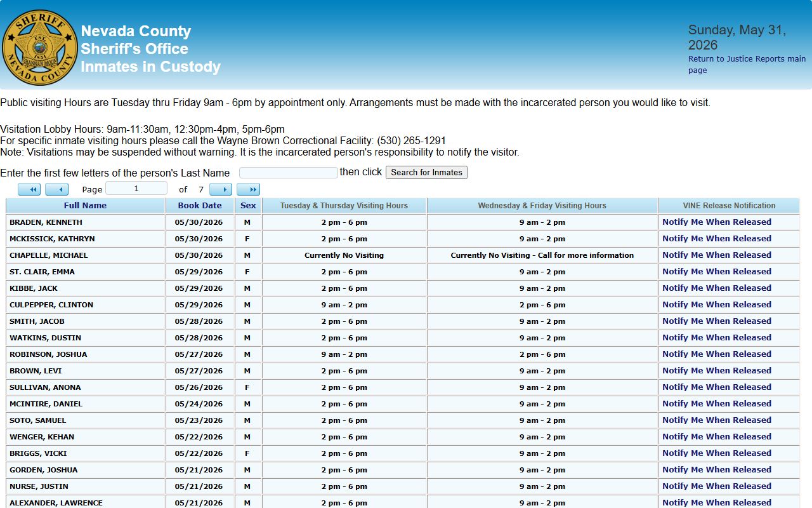Select the name SOTO, SAMUEL
This screenshot has height=508, width=812.
37,420
